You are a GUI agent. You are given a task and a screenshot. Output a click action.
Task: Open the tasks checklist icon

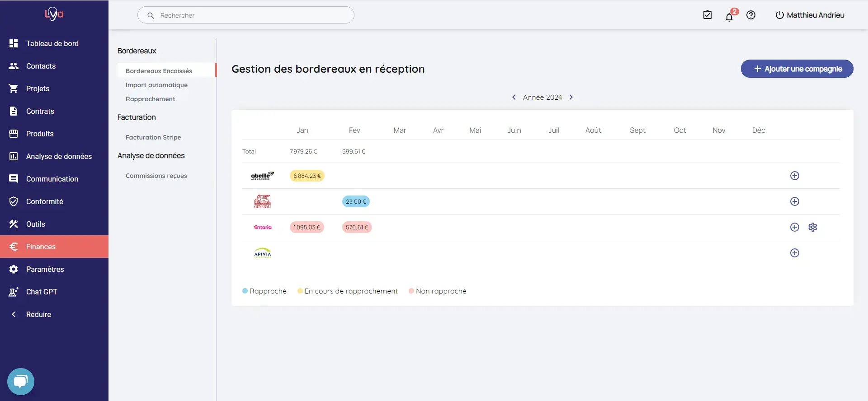[708, 15]
